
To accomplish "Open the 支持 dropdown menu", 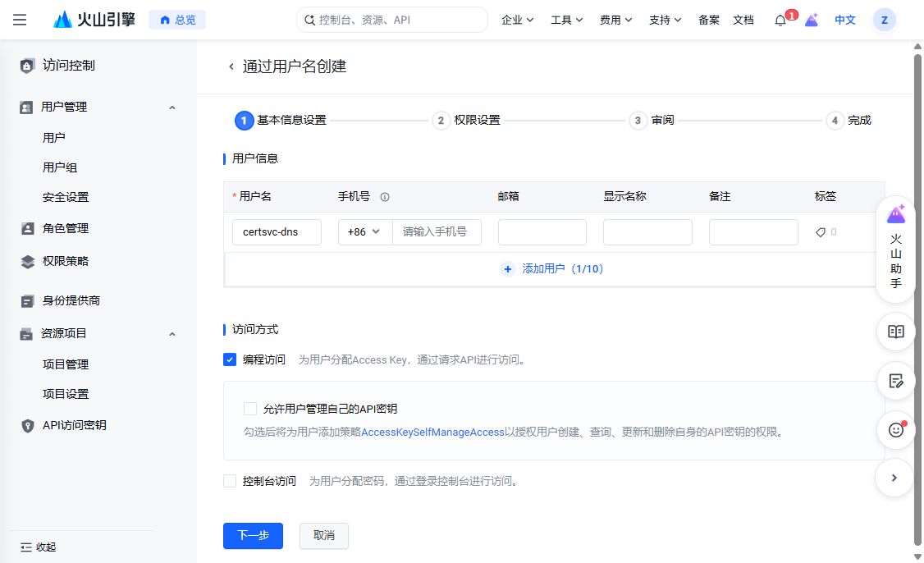I will tap(665, 20).
